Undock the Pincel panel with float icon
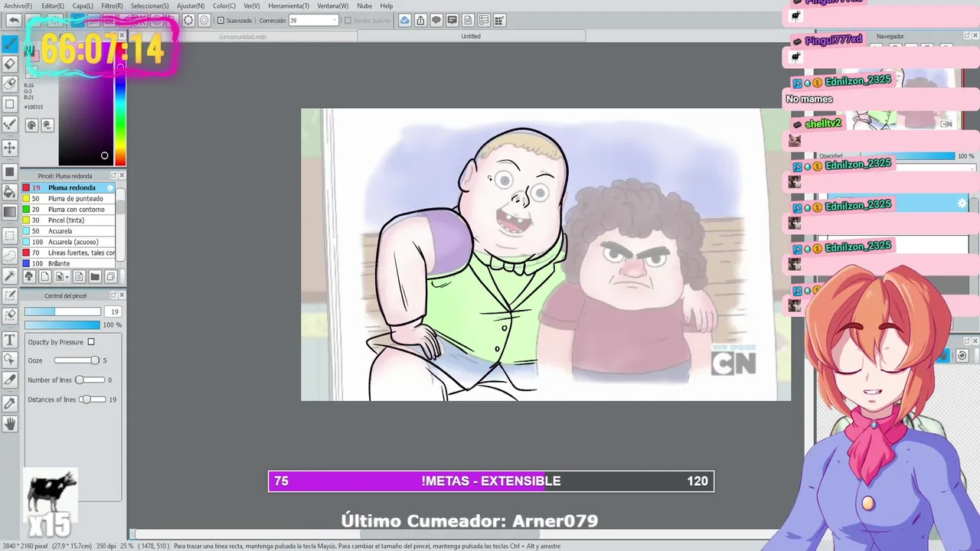Image resolution: width=980 pixels, height=551 pixels. (113, 175)
